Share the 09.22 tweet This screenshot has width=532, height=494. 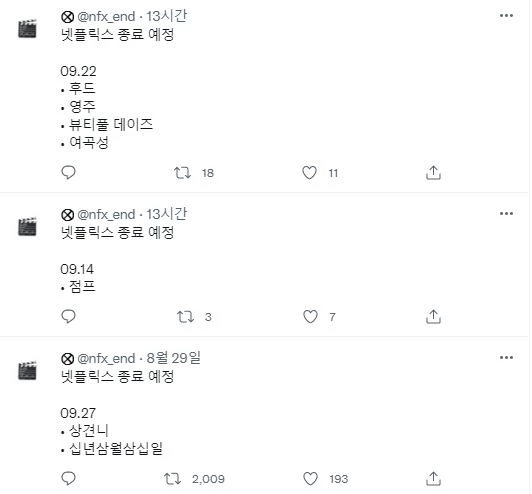pos(433,172)
